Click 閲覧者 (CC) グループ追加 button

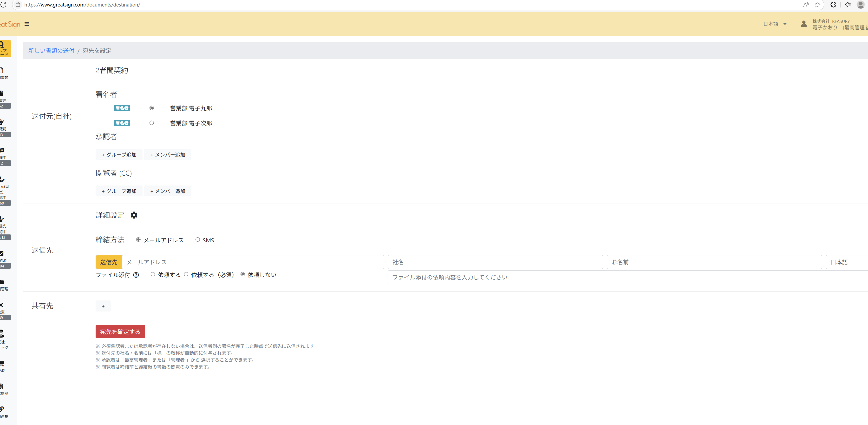pyautogui.click(x=119, y=191)
